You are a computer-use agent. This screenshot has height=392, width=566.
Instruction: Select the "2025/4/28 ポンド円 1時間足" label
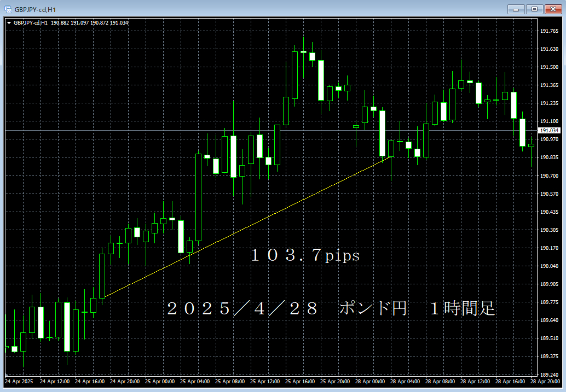point(331,308)
